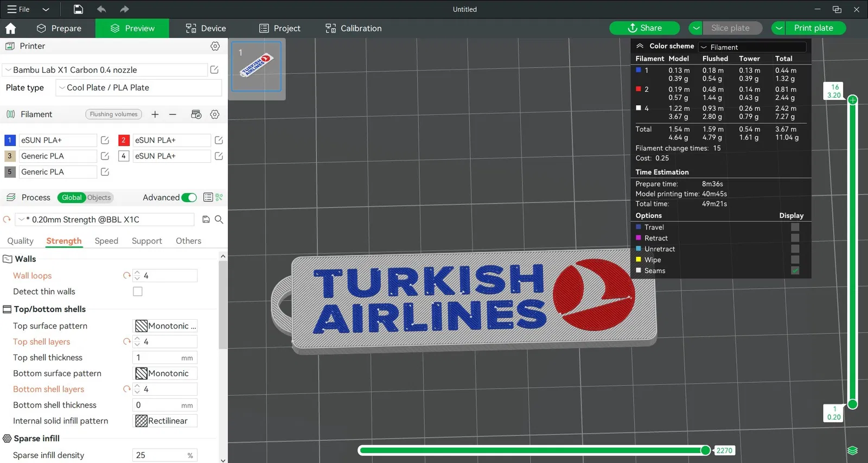This screenshot has width=868, height=463.
Task: Click the undo arrow icon
Action: [101, 9]
